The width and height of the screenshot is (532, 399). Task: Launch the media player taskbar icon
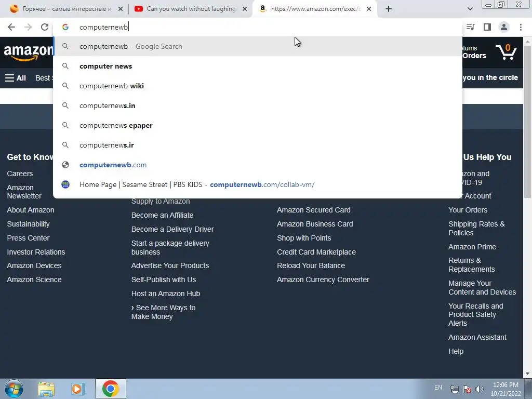click(x=78, y=389)
